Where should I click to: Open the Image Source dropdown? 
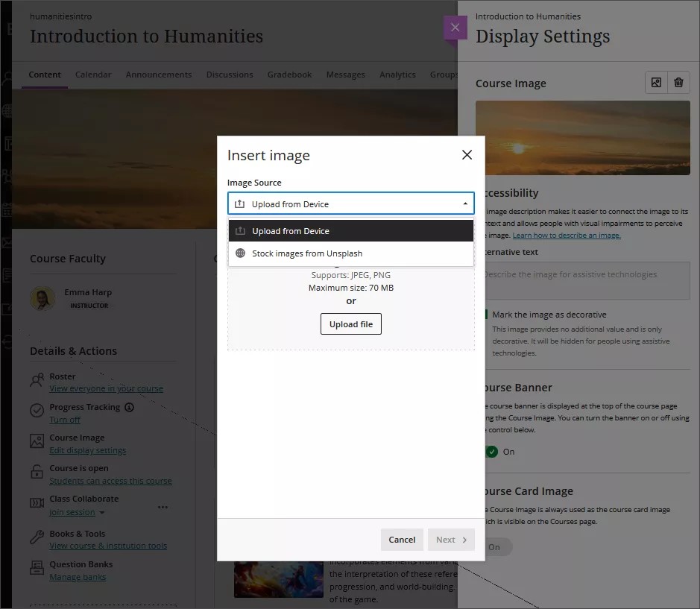(x=350, y=203)
